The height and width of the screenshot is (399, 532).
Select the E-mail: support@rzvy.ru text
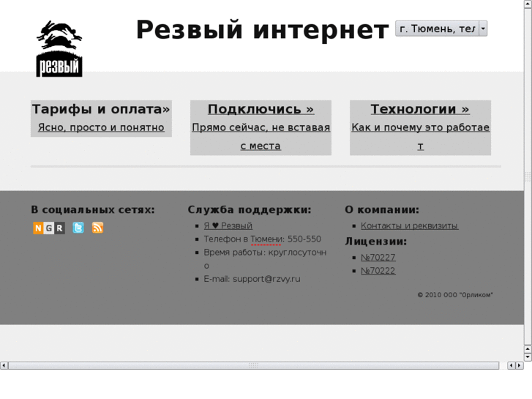click(252, 279)
